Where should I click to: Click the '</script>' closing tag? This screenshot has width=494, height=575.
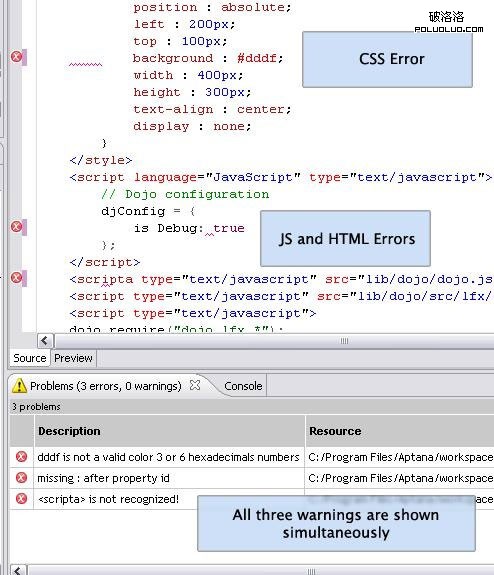click(x=105, y=262)
